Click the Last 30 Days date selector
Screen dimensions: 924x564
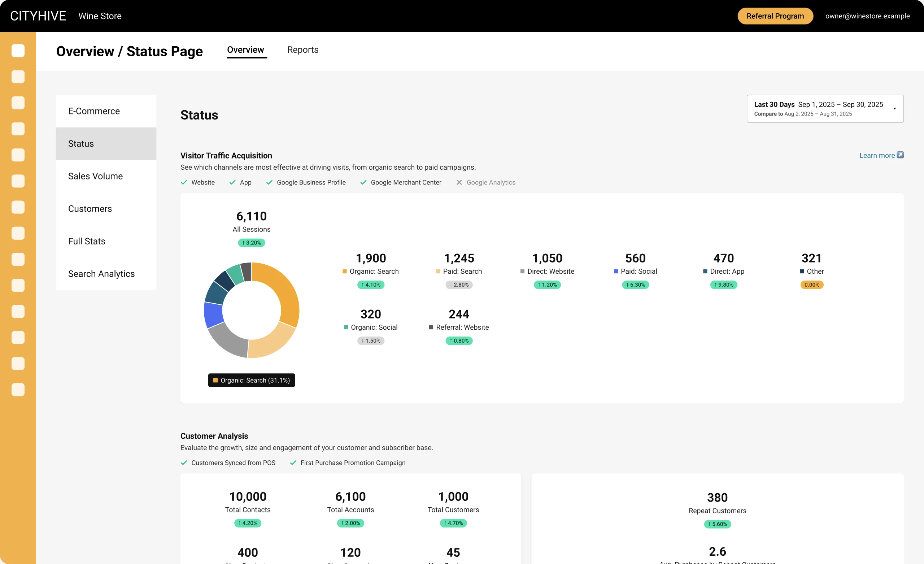click(825, 109)
